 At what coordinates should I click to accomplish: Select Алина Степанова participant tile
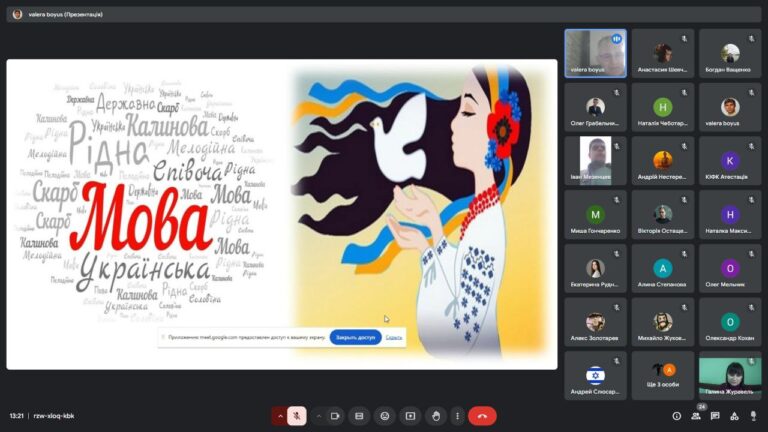click(662, 268)
